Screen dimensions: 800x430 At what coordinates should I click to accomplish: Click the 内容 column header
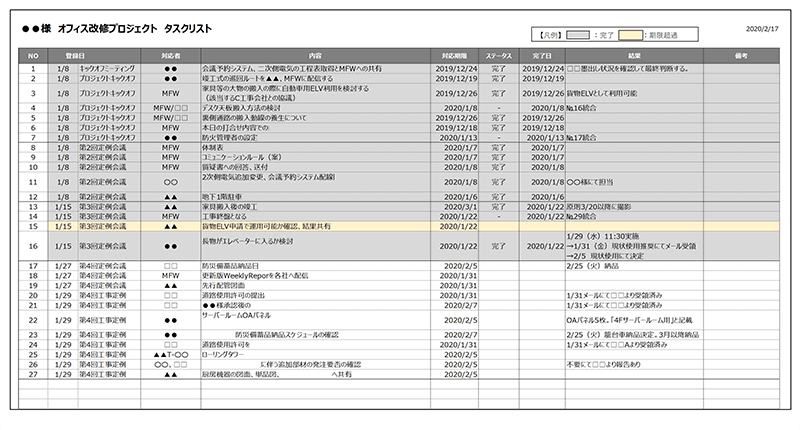pos(316,55)
